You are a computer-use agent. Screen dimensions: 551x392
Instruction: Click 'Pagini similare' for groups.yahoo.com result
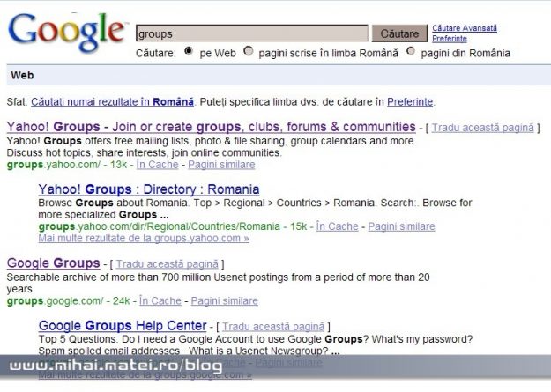(x=221, y=165)
